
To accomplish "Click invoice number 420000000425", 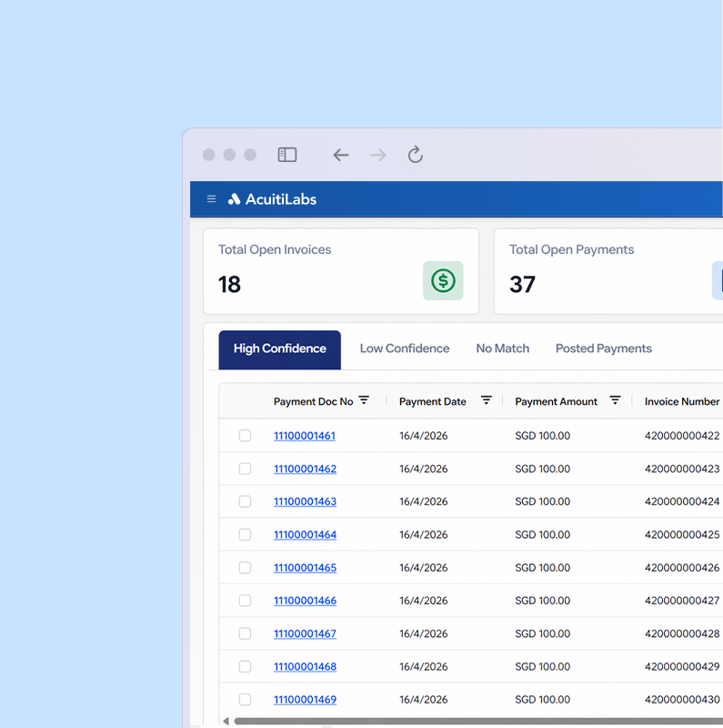I will click(x=682, y=534).
